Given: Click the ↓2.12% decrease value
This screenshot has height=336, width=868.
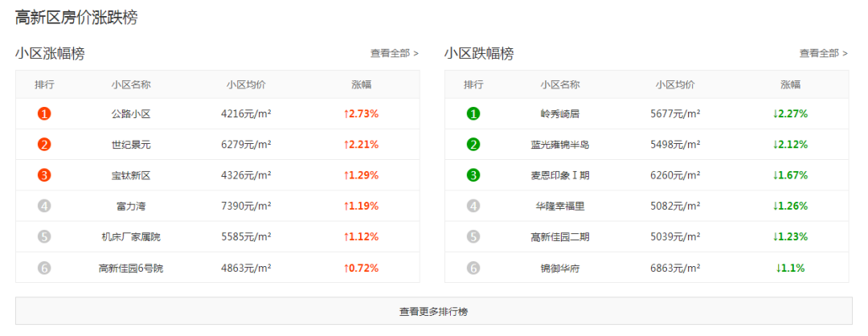Looking at the screenshot, I should point(791,145).
